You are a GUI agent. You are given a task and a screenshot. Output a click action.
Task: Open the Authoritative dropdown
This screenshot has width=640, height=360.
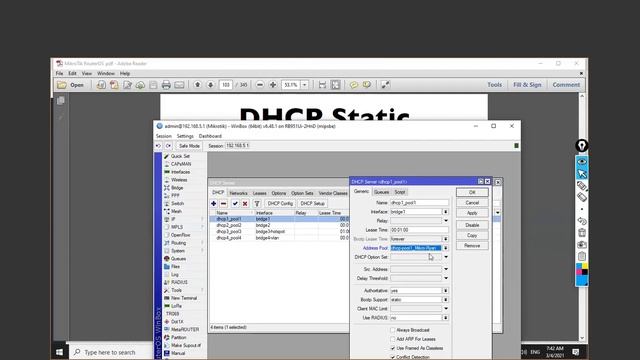click(x=446, y=291)
